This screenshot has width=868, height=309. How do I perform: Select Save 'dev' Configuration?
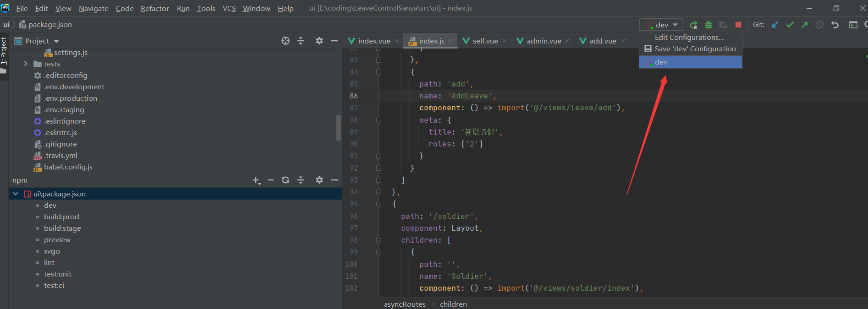click(x=691, y=49)
